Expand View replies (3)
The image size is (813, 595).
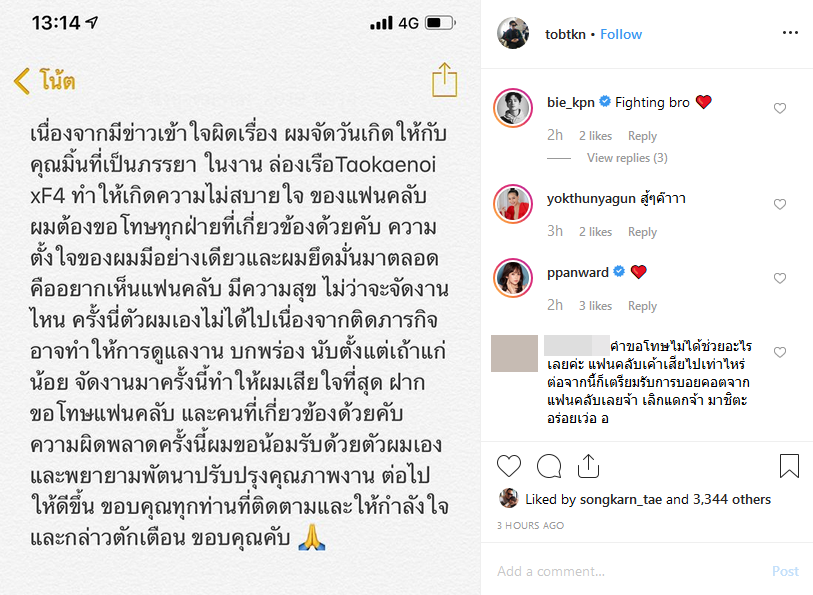pos(627,158)
